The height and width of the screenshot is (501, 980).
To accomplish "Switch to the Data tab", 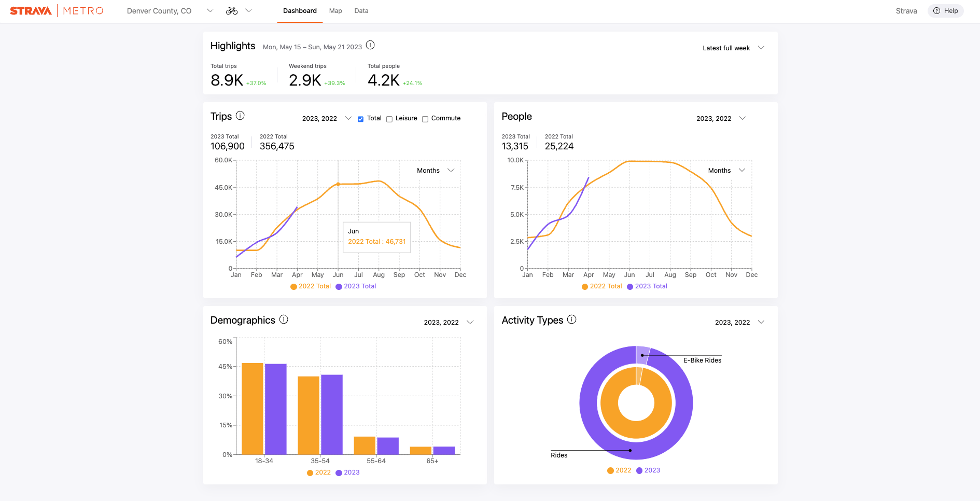I will pyautogui.click(x=361, y=10).
